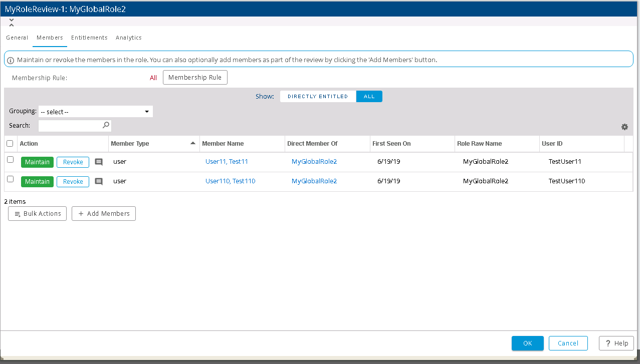
Task: Check the box for TestUser11 row
Action: [x=10, y=160]
